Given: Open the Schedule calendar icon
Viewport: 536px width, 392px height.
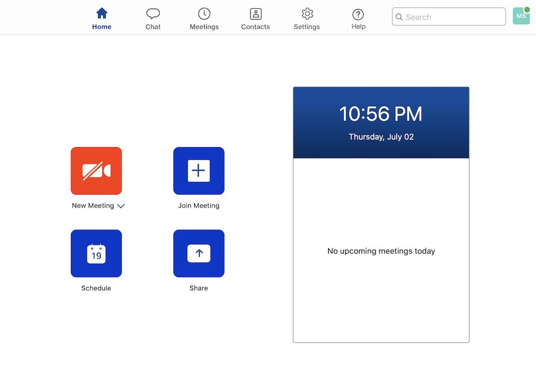Looking at the screenshot, I should (x=96, y=253).
